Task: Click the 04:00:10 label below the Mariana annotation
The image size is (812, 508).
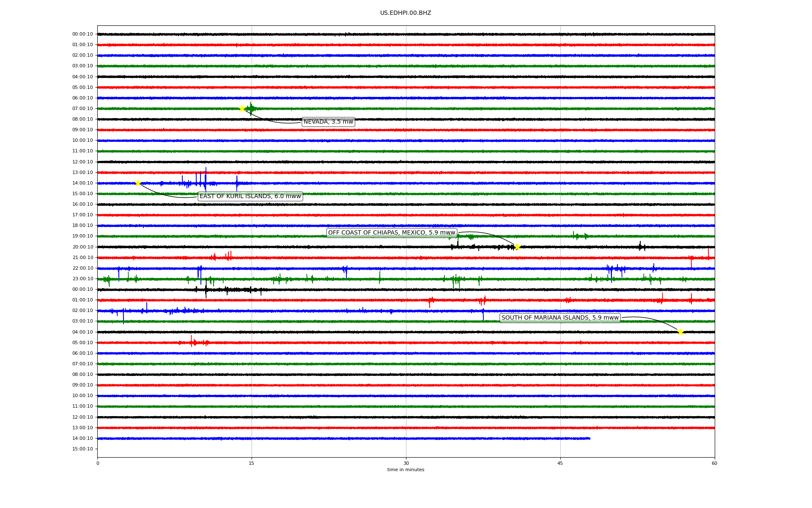Action: coord(82,332)
